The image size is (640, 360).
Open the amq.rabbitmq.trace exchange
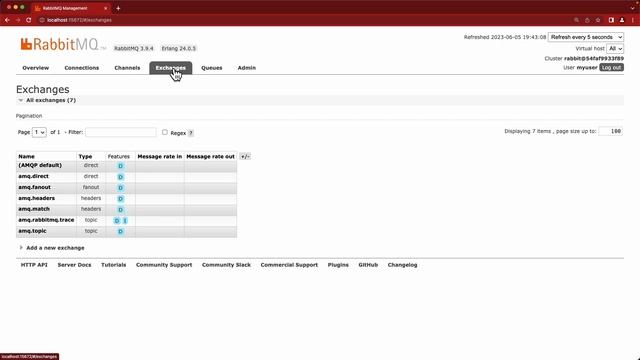46,220
